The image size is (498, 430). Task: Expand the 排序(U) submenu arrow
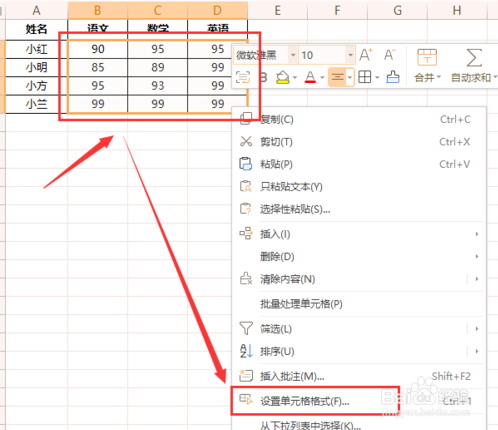[x=477, y=351]
